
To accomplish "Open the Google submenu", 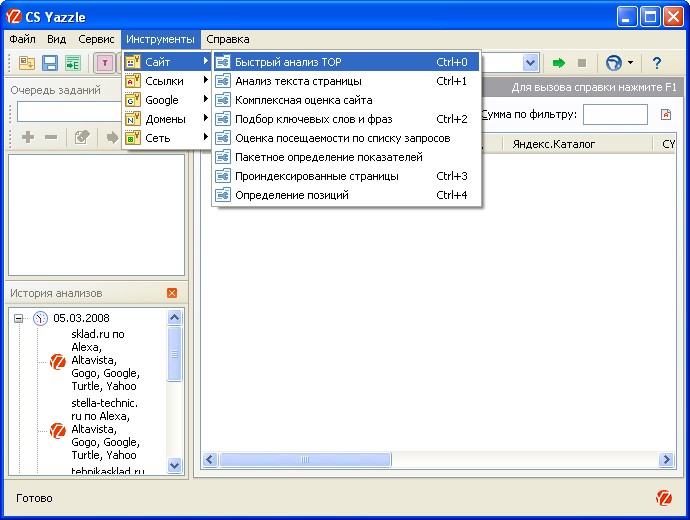I will [x=165, y=100].
